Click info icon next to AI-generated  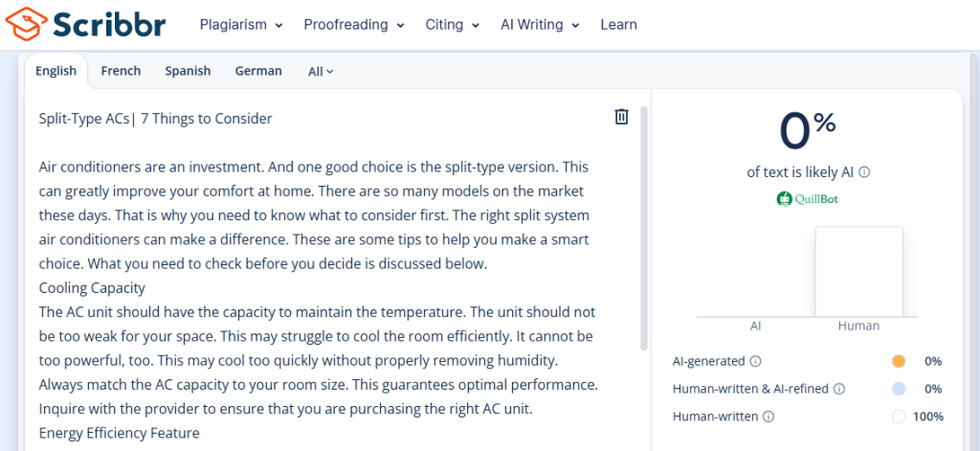755,362
